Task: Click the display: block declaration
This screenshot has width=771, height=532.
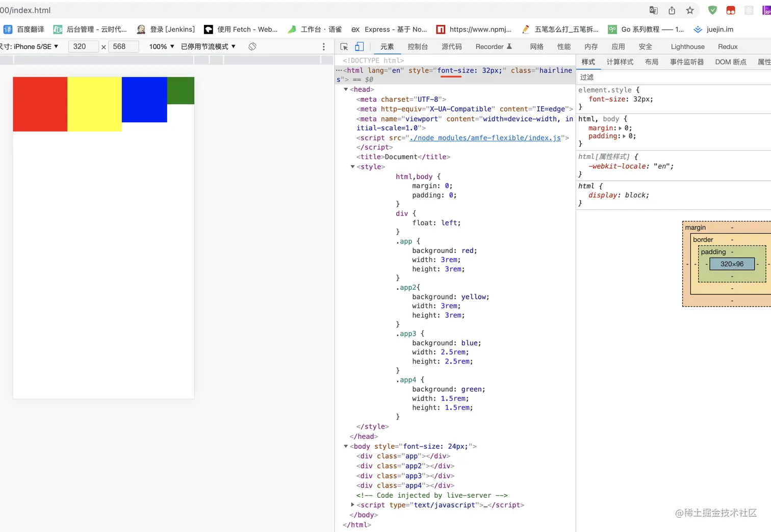Action: click(619, 195)
